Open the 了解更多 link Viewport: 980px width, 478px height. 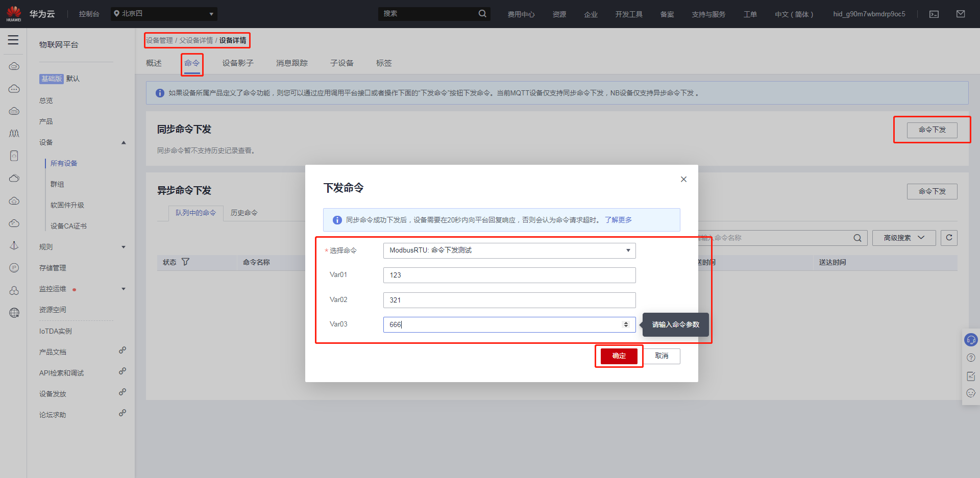(618, 220)
